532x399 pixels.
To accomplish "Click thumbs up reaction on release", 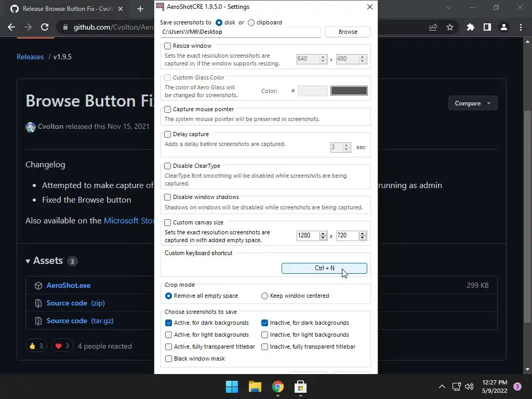I will pyautogui.click(x=36, y=345).
